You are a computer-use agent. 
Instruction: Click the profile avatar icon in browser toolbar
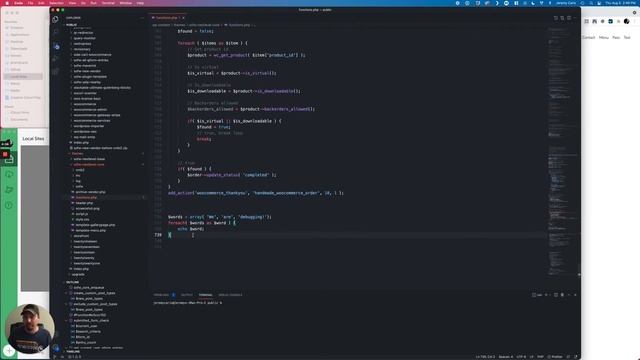click(x=627, y=21)
